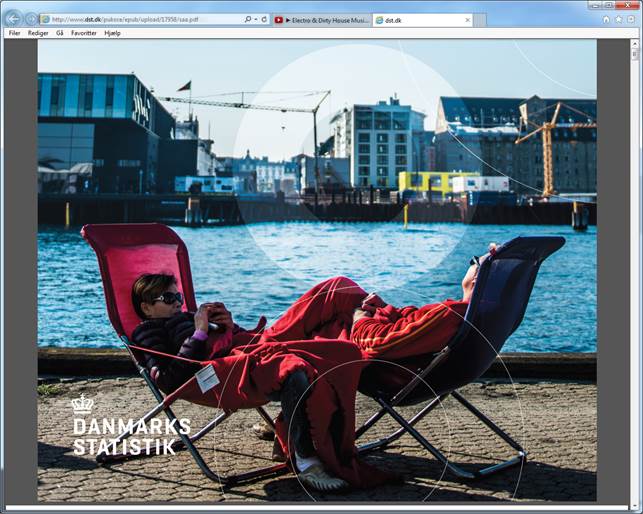
Task: Open a new tab with the blank tab button
Action: [x=480, y=20]
